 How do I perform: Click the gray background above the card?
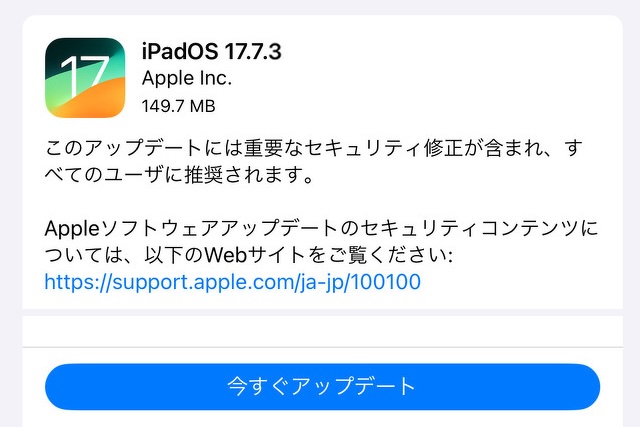click(x=320, y=7)
